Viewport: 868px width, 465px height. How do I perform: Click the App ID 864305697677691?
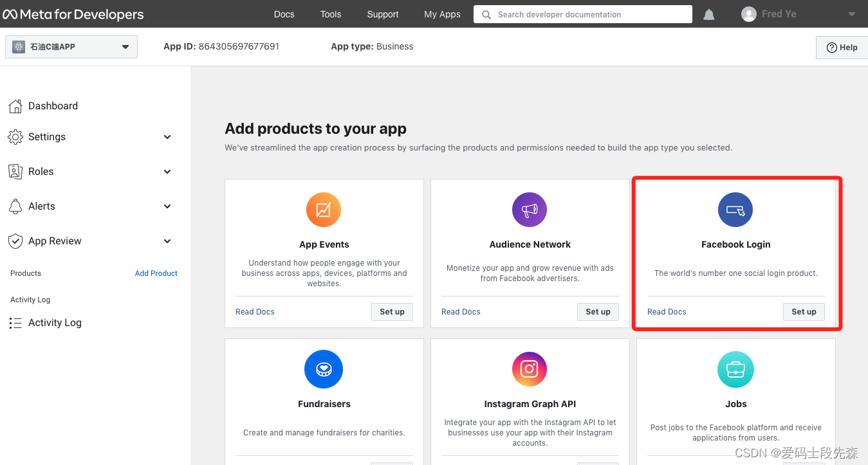pos(221,46)
